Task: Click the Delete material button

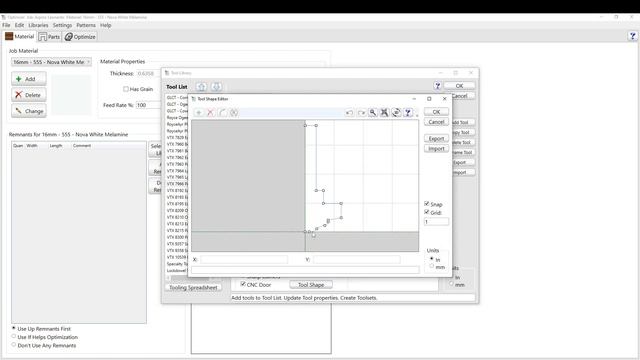Action: pyautogui.click(x=29, y=95)
